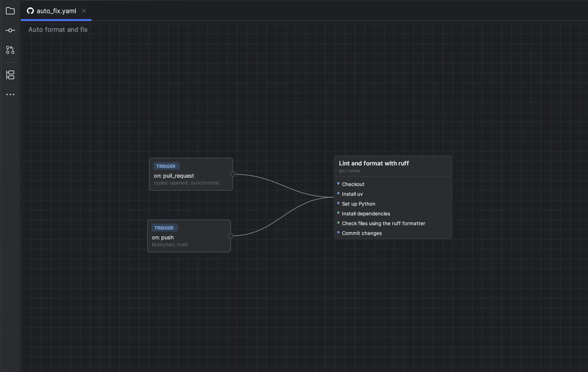Click the "on: pull_request" label
This screenshot has width=588, height=372.
pyautogui.click(x=174, y=176)
